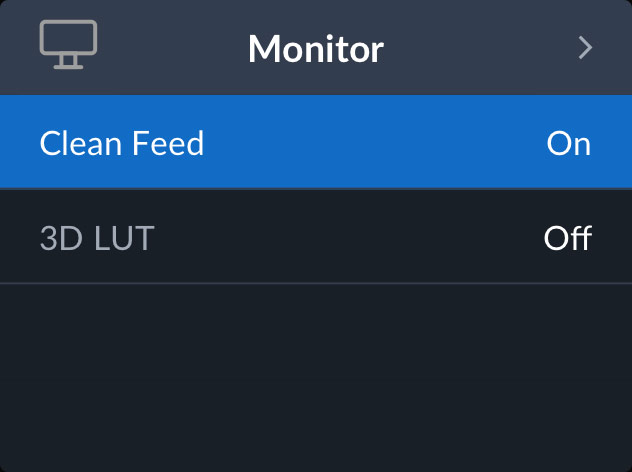The width and height of the screenshot is (632, 472).
Task: Click the highlighted Clean Feed row
Action: click(316, 143)
